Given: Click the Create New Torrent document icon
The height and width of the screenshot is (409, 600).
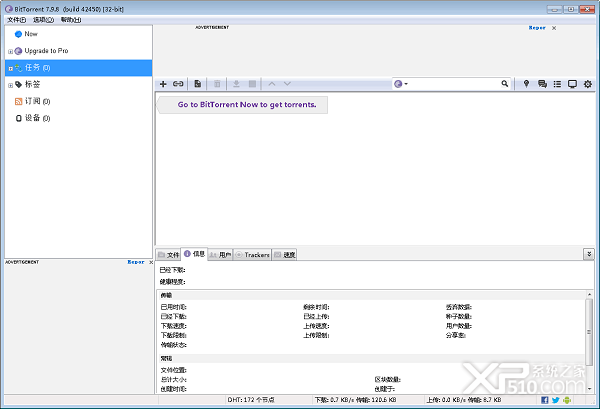Looking at the screenshot, I should tap(197, 84).
